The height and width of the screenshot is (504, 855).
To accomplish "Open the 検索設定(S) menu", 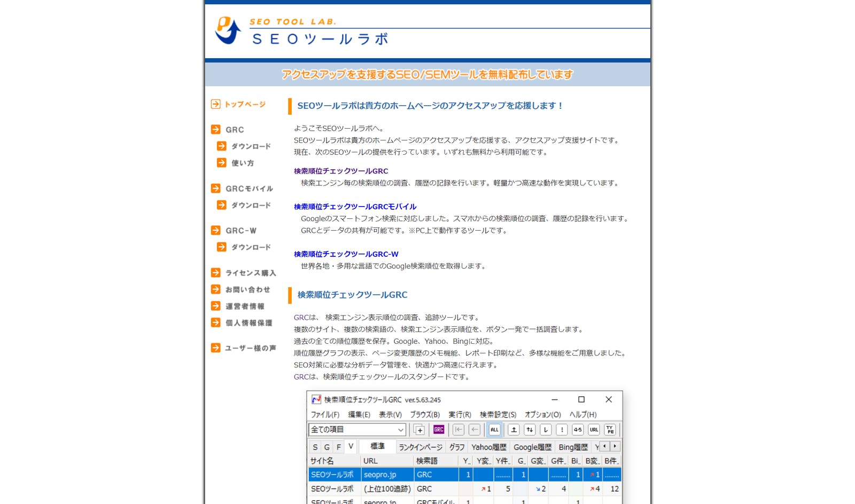I will point(498,415).
